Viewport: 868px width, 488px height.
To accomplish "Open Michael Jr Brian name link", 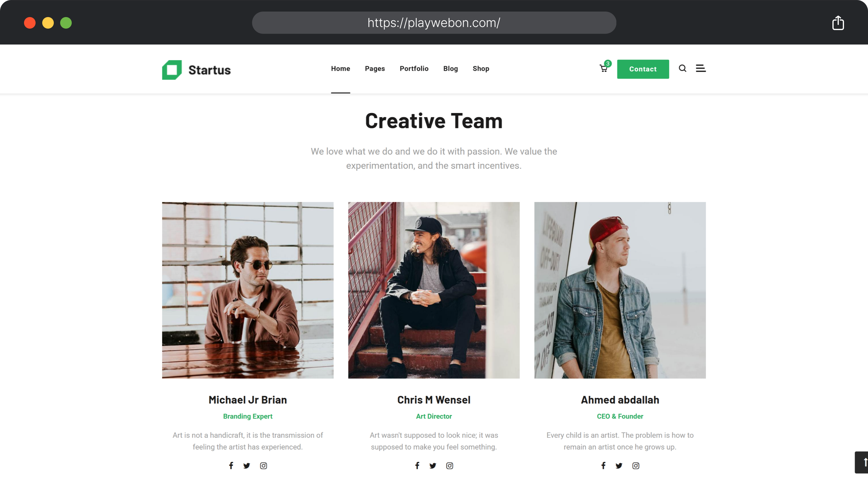I will point(248,400).
